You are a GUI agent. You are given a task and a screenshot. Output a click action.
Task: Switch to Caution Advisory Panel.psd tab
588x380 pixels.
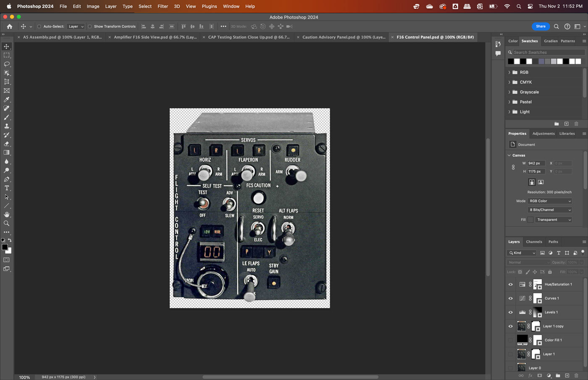344,37
